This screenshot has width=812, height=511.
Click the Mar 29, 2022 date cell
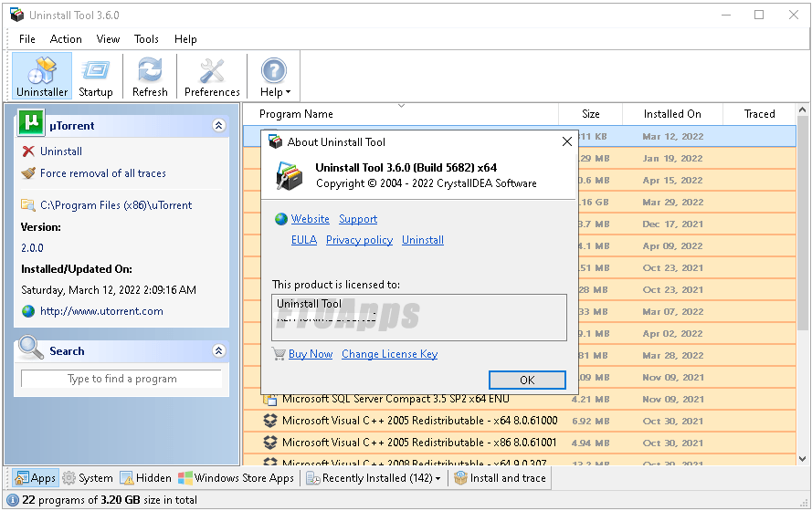click(672, 203)
